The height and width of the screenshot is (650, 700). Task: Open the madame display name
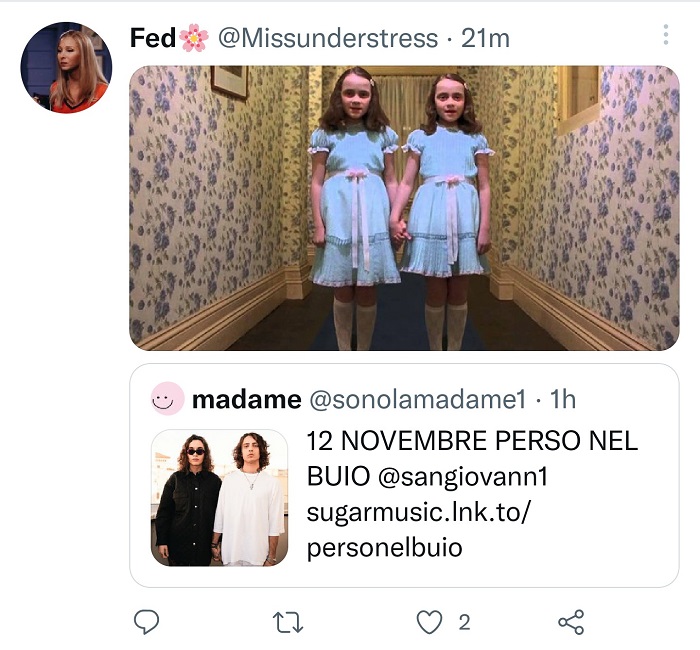(x=246, y=399)
